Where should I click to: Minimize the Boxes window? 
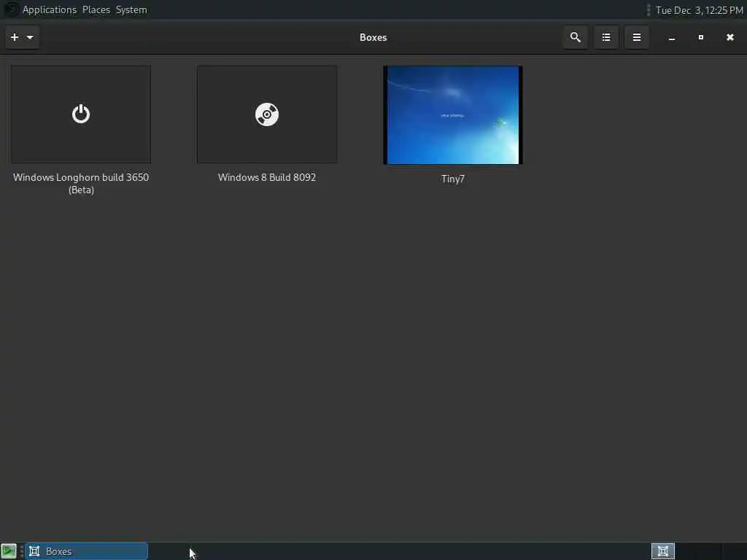(x=672, y=38)
